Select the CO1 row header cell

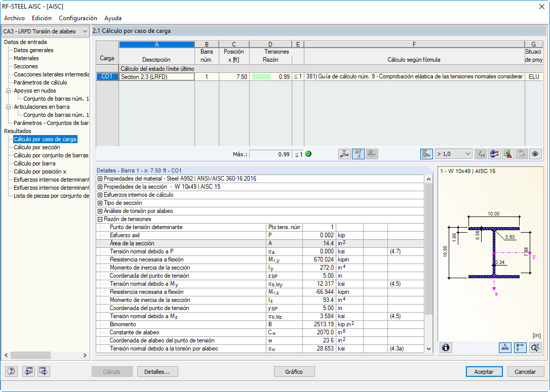coord(107,77)
